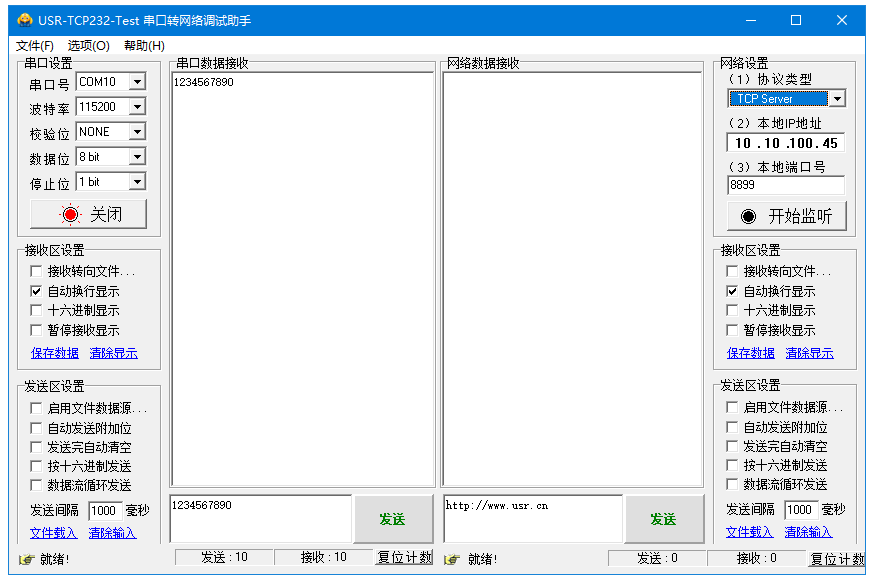Image resolution: width=874 pixels, height=582 pixels.
Task: Uncheck network 自动换行显示 checkbox
Action: (x=733, y=291)
